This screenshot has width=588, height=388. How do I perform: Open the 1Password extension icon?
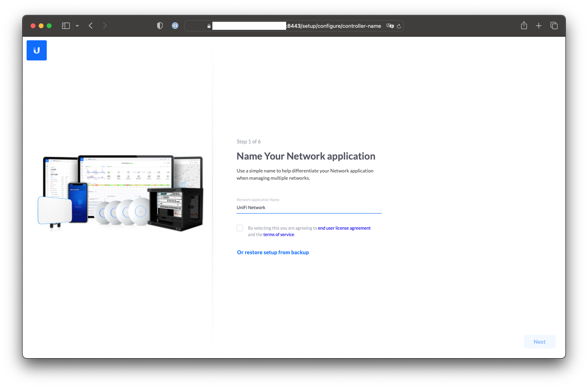pos(175,26)
